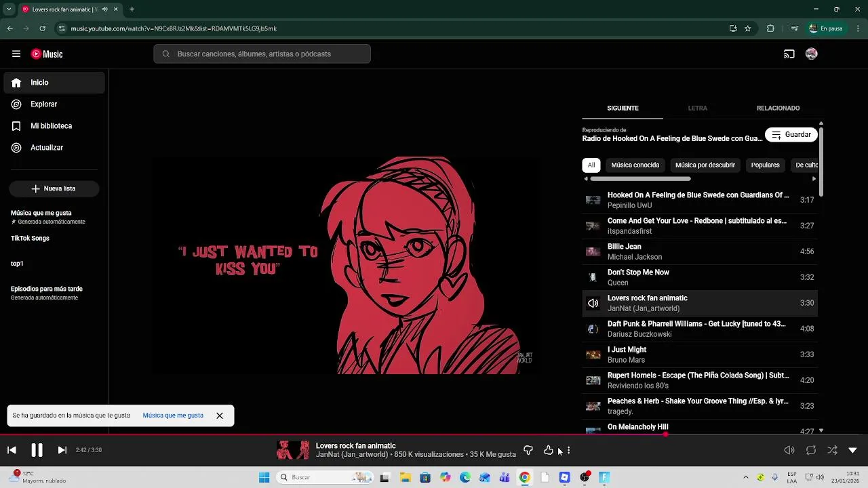The width and height of the screenshot is (868, 488).
Task: Go back in Chrome
Action: [x=9, y=28]
